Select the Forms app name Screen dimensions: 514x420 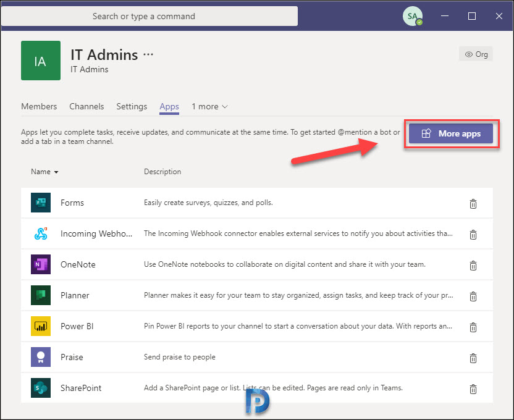[x=72, y=203]
